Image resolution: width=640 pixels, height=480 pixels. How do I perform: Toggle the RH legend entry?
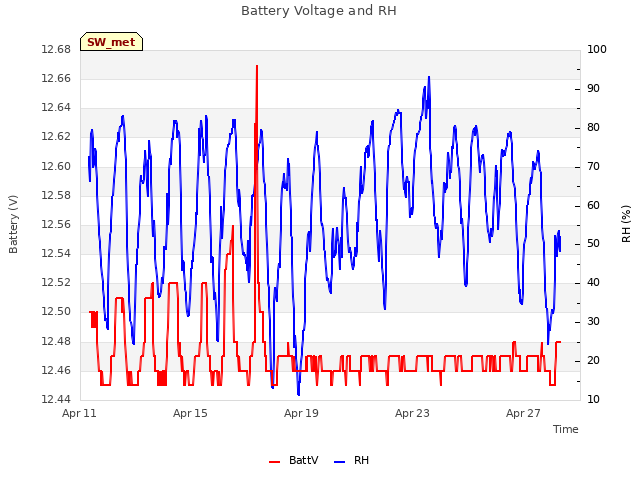tap(351, 460)
